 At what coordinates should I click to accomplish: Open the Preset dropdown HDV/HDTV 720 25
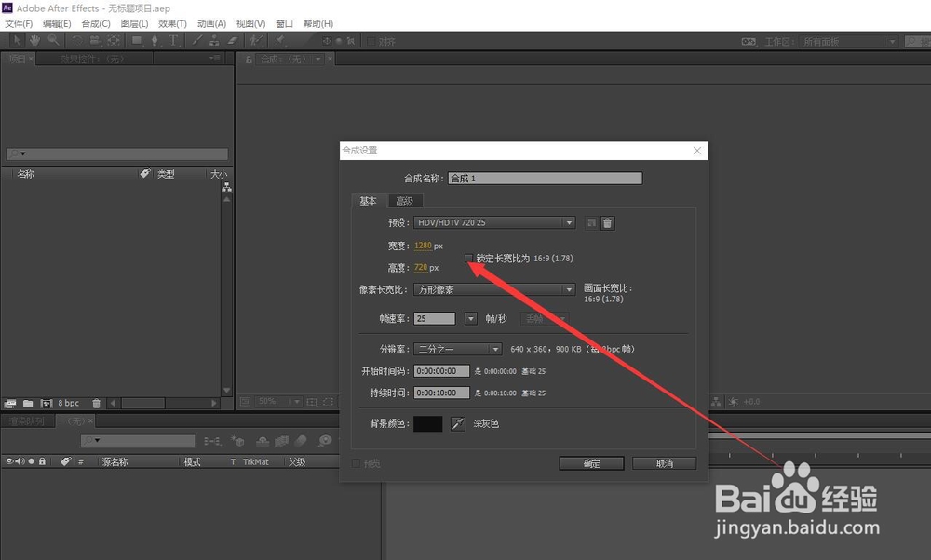tap(494, 222)
